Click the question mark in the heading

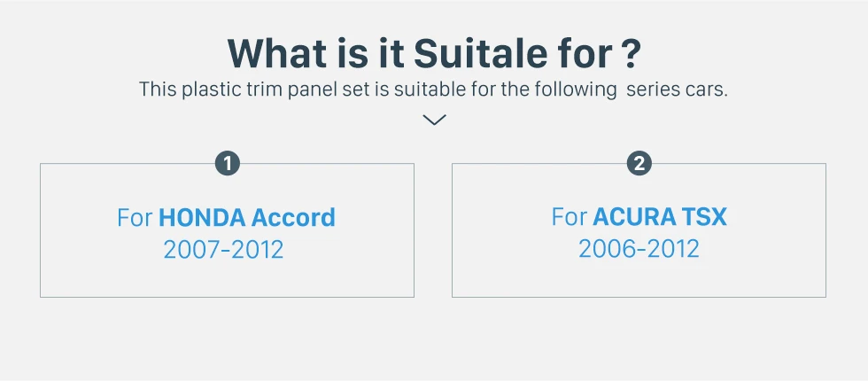631,53
